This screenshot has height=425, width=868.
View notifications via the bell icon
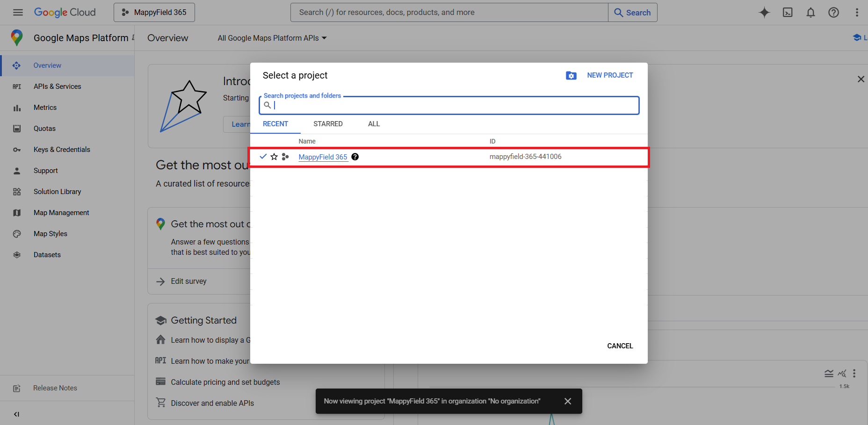810,13
